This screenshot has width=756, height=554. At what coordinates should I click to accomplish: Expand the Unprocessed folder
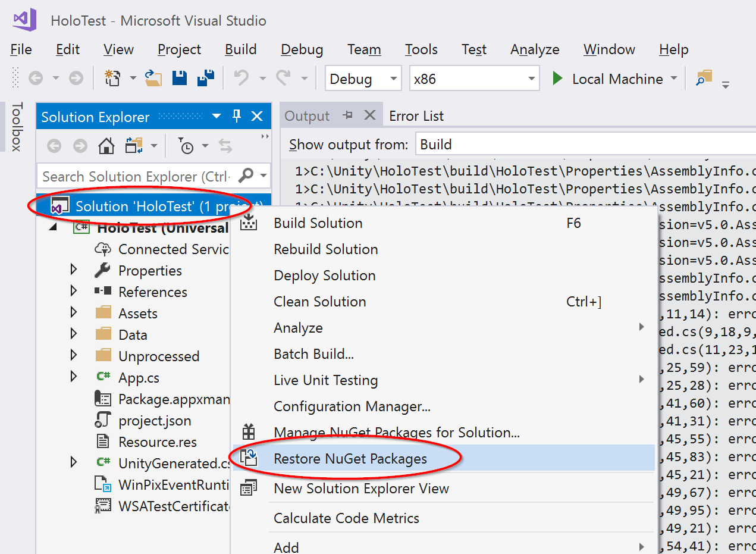pyautogui.click(x=74, y=356)
